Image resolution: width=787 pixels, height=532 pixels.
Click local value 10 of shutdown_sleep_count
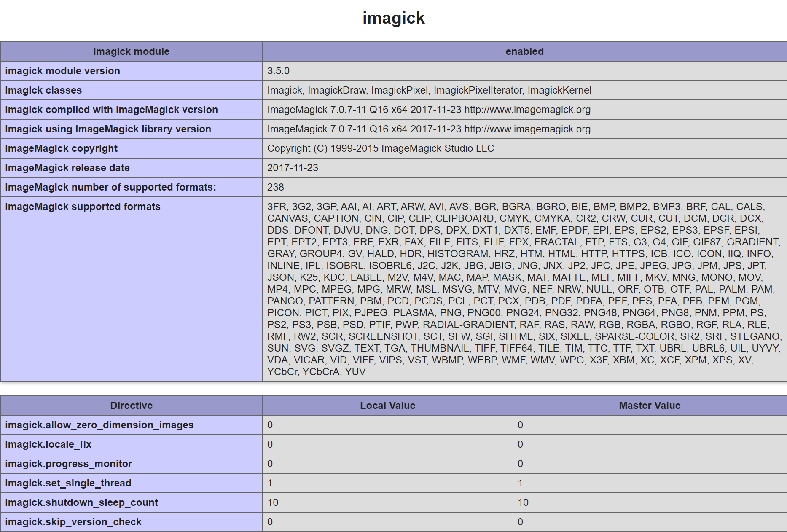pos(273,502)
